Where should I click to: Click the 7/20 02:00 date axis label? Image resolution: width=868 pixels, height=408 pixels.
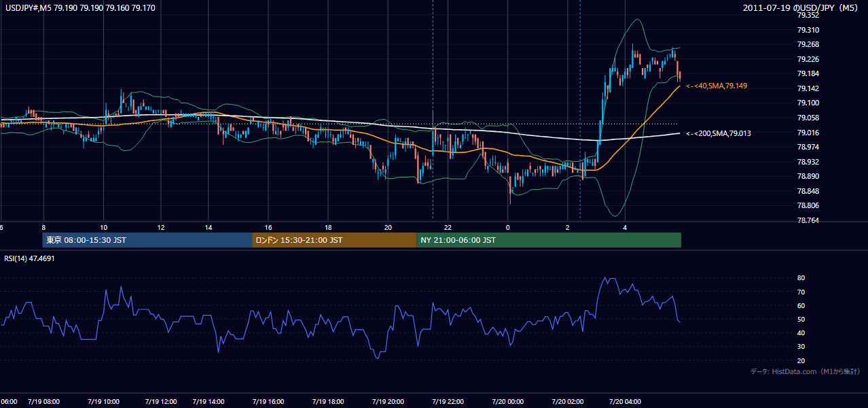(x=567, y=401)
